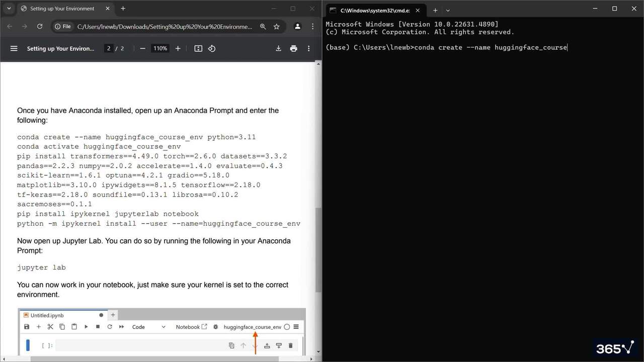Click 'sacremoses==0.1.1' in the PDF
This screenshot has height=362, width=644.
(x=55, y=204)
